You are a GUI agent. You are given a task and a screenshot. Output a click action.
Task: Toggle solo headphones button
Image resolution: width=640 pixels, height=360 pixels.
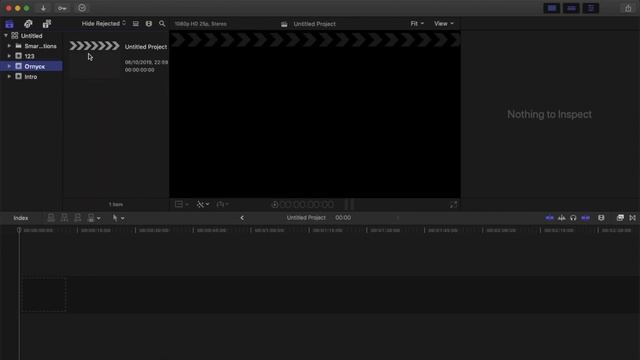tap(573, 218)
